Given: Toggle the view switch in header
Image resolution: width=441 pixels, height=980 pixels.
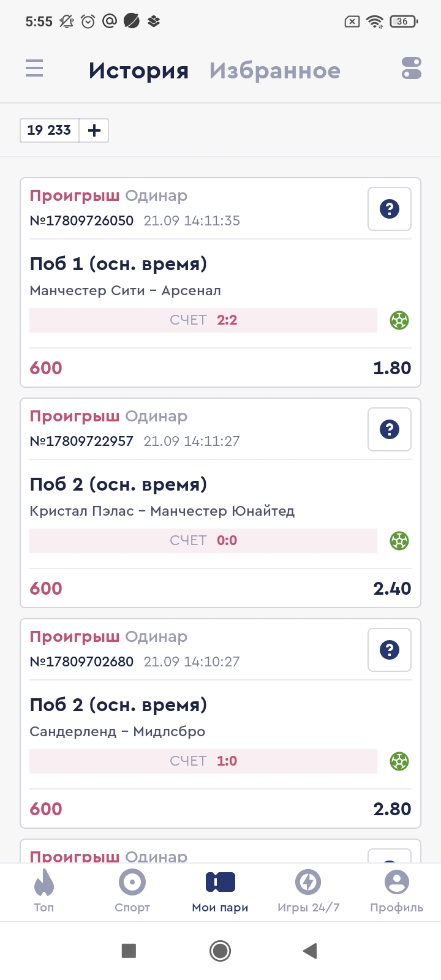Looking at the screenshot, I should tap(411, 68).
